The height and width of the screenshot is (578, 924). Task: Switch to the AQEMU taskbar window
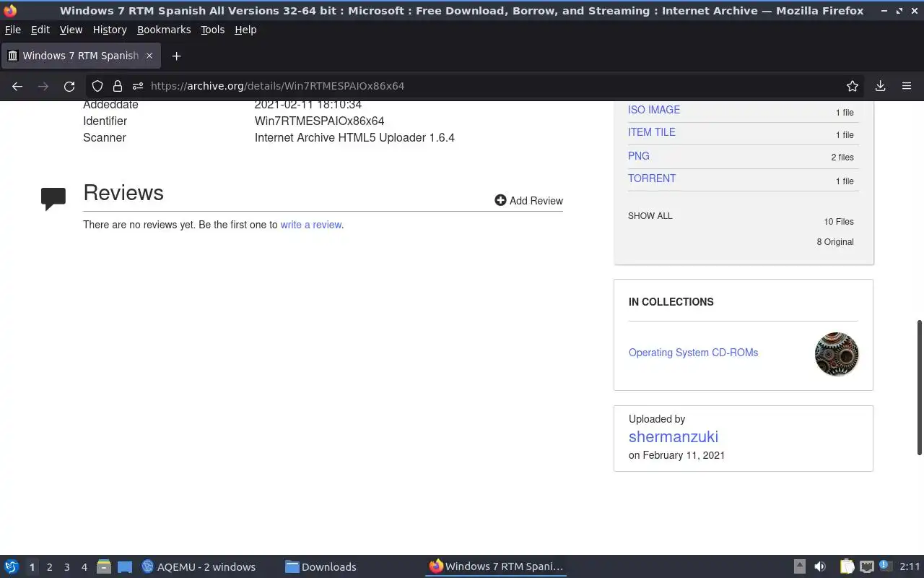pyautogui.click(x=199, y=566)
